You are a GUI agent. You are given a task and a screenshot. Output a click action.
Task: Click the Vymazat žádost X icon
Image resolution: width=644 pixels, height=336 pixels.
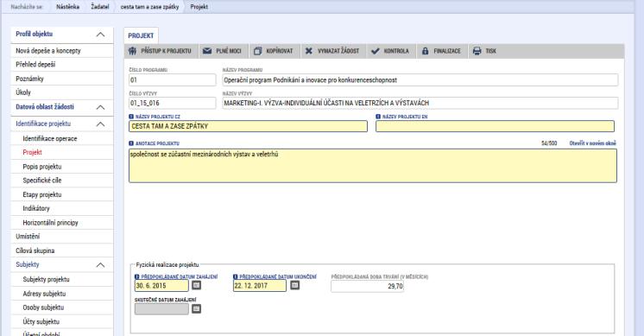point(309,51)
